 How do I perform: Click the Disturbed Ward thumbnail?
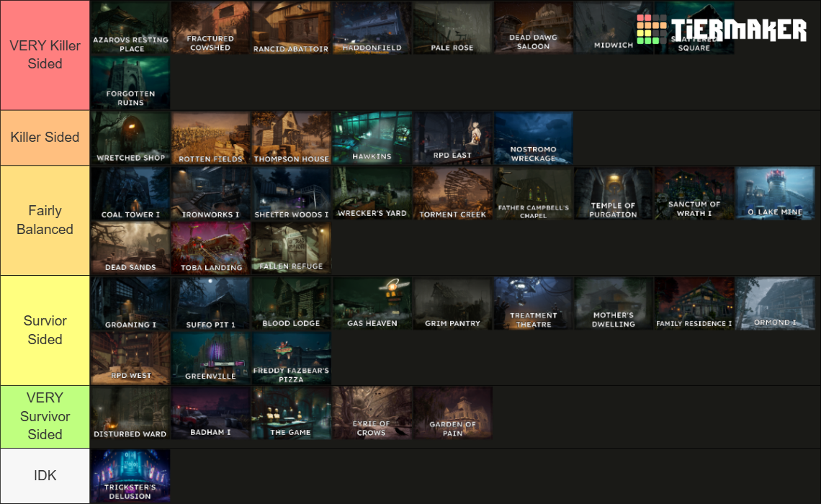tap(130, 413)
